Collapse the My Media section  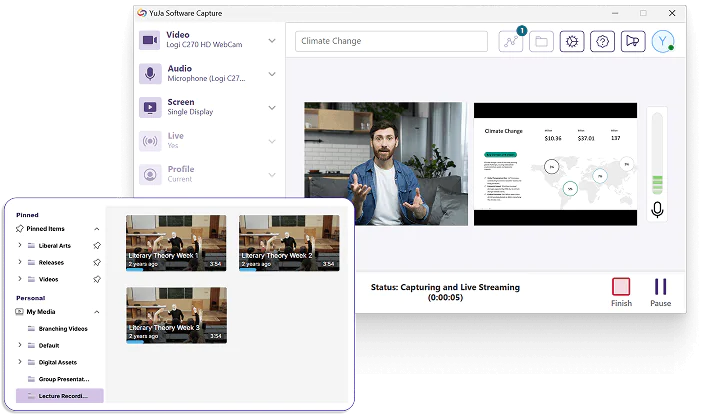(x=97, y=312)
